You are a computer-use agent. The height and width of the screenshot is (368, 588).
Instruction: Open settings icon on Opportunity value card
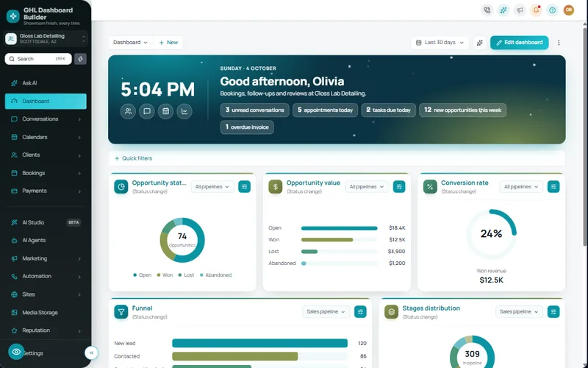(x=399, y=187)
